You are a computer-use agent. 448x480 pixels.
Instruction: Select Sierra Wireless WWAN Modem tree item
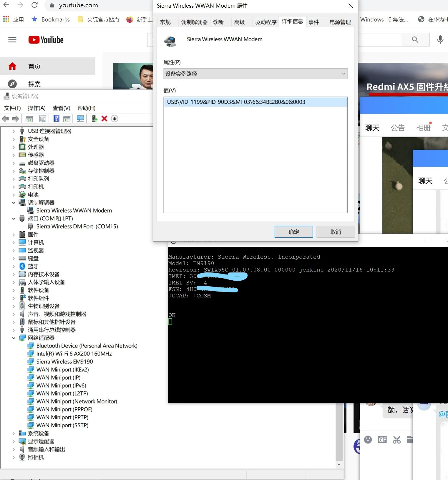(x=74, y=211)
